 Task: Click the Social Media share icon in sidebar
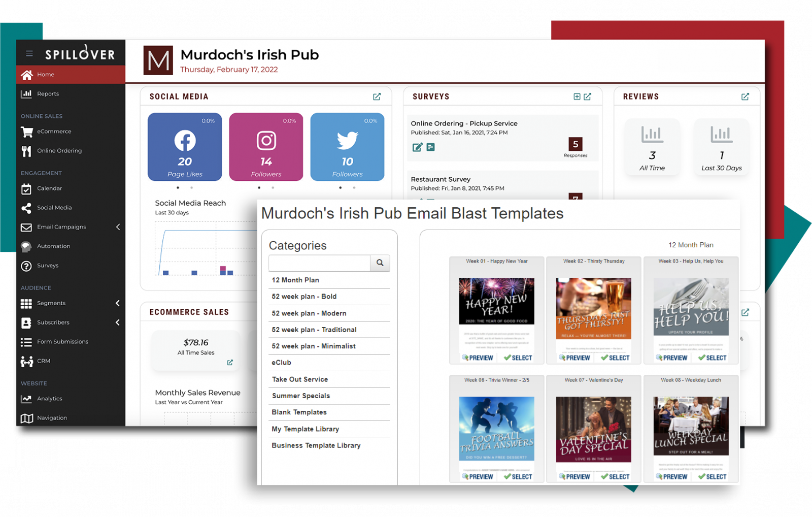pyautogui.click(x=26, y=208)
